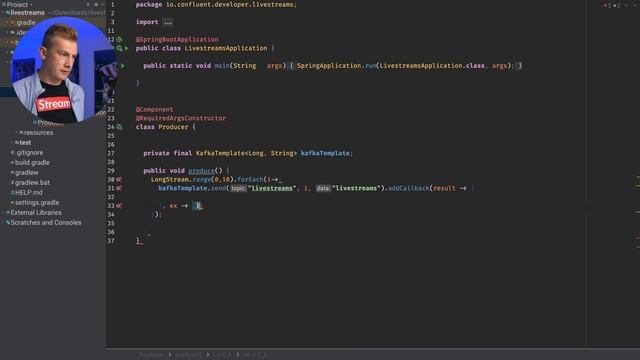Click the Producer class name
The image size is (640, 360).
click(173, 127)
